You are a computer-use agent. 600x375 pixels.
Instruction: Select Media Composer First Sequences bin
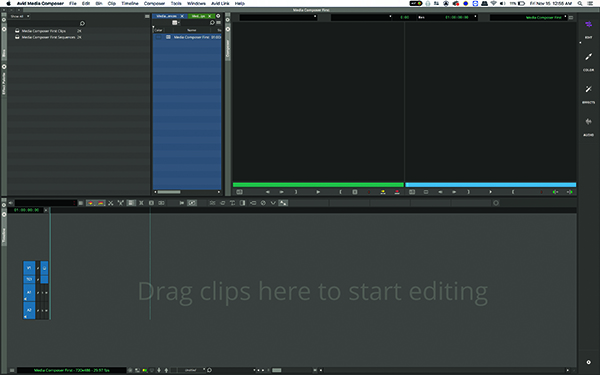tap(48, 37)
